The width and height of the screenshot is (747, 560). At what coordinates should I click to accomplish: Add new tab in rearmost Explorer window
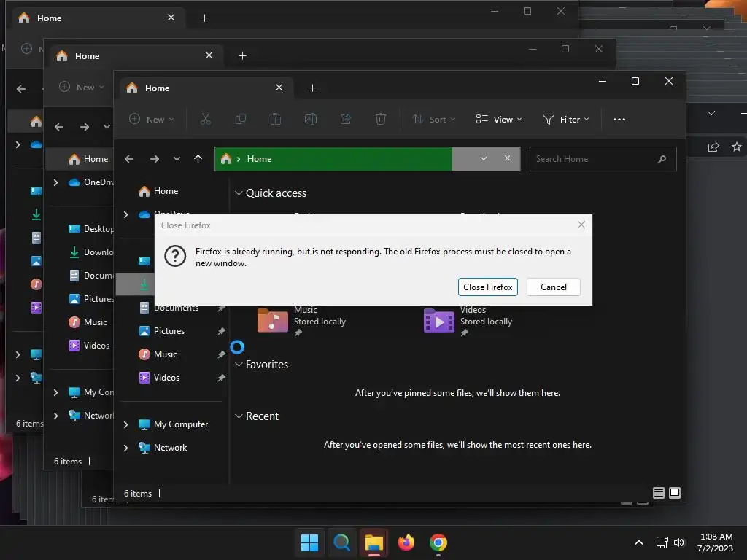[204, 18]
